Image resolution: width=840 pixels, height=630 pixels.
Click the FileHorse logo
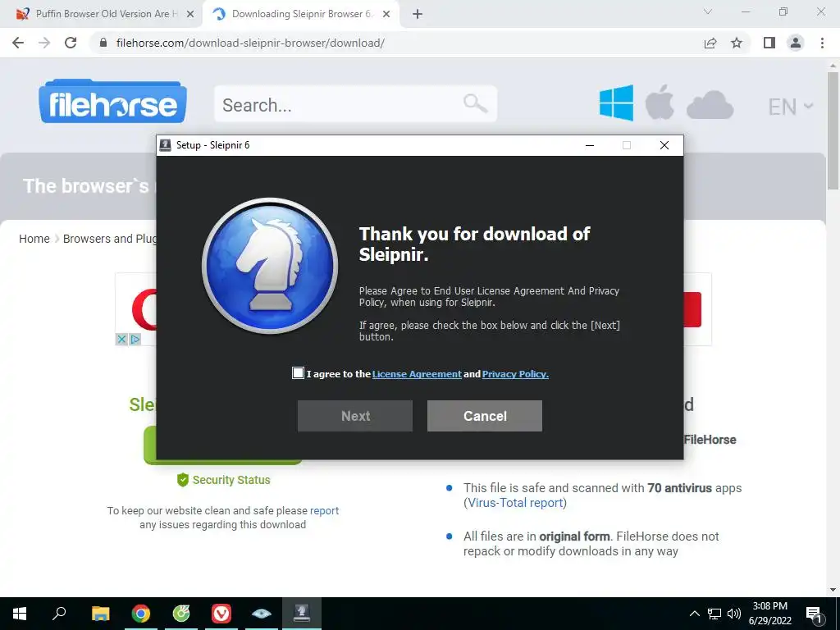[113, 101]
